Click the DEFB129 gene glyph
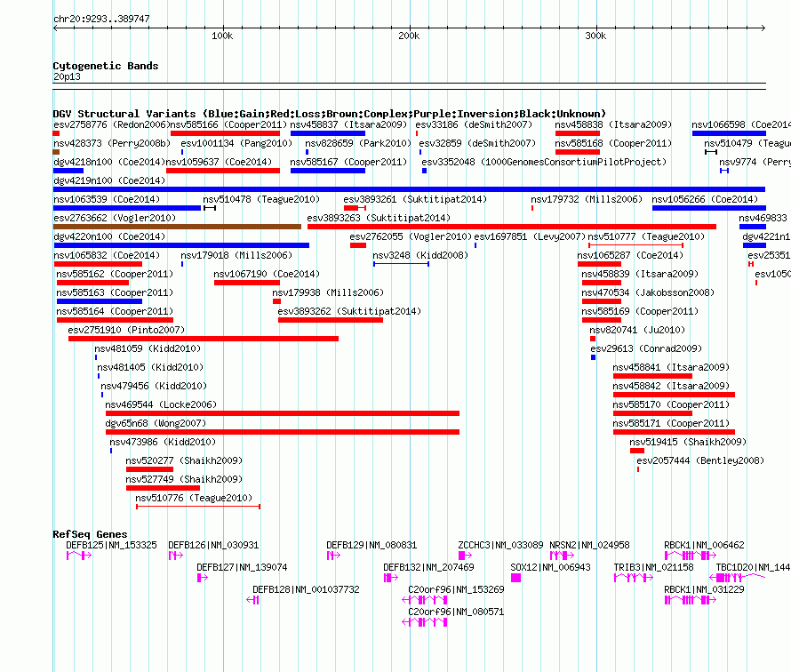 tap(333, 556)
